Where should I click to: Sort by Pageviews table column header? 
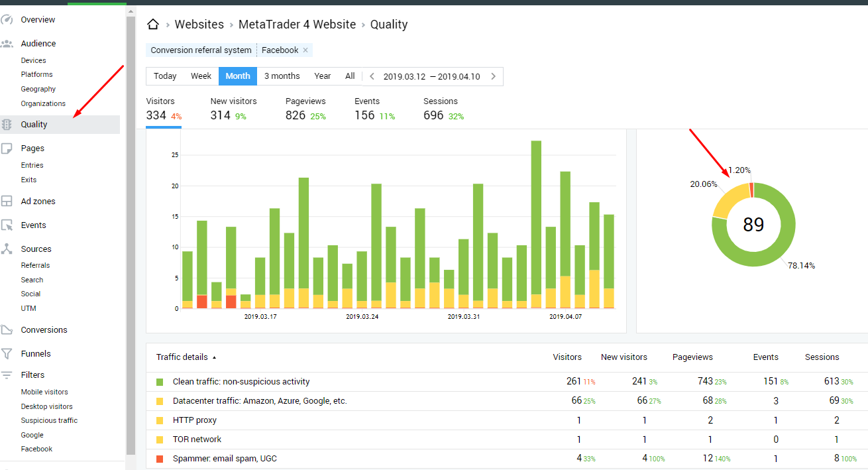tap(692, 357)
